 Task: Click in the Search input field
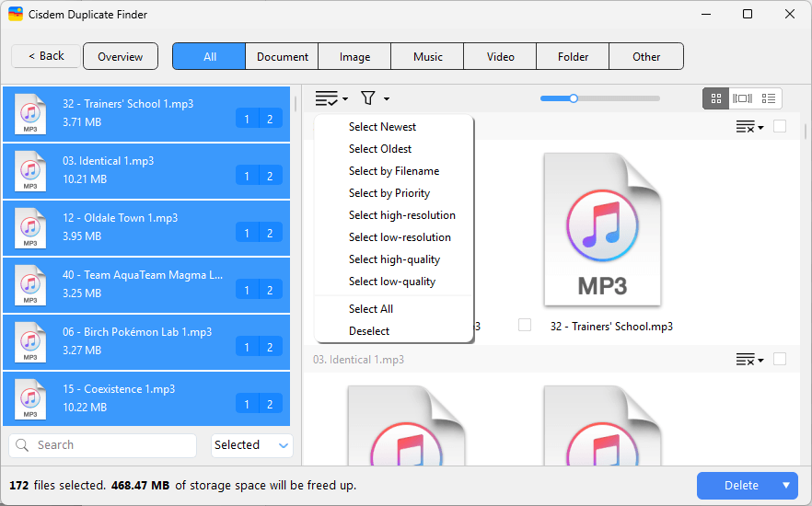point(102,445)
